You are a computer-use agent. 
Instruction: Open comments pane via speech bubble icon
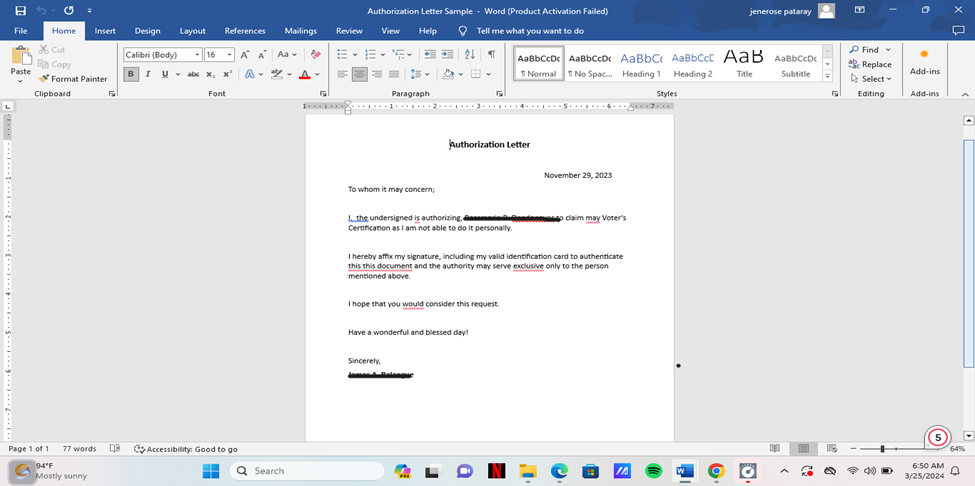coord(958,30)
